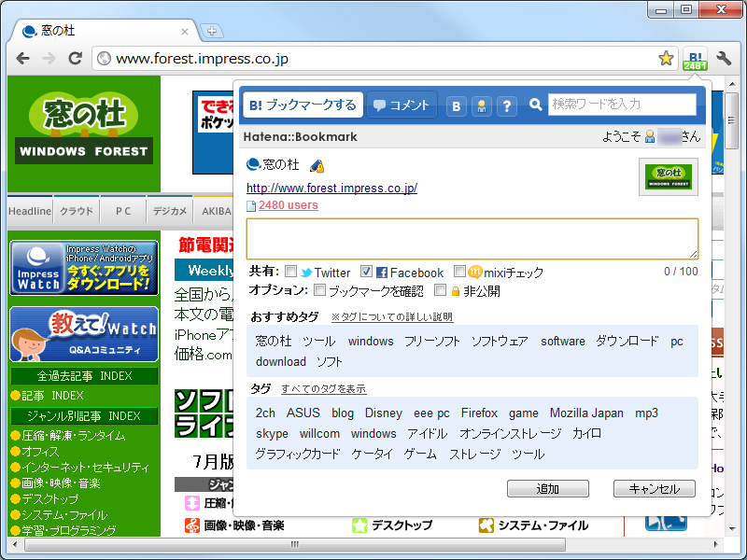Check the 非公開 private option
This screenshot has height=560, width=747.
tap(440, 291)
